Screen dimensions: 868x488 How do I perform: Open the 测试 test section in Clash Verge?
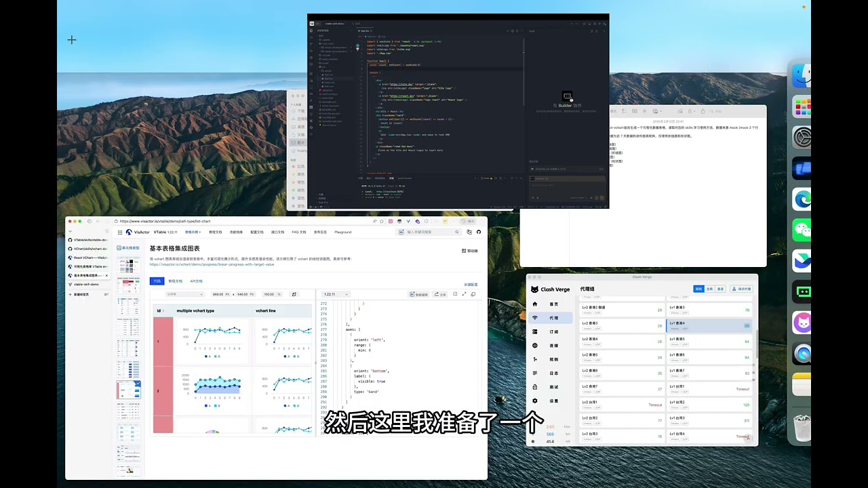coord(551,387)
